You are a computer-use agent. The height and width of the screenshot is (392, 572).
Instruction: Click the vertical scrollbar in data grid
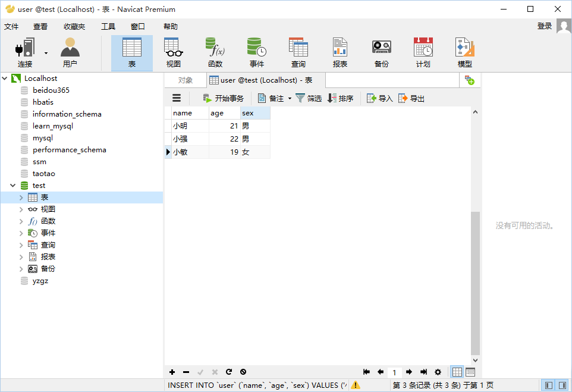(x=475, y=283)
